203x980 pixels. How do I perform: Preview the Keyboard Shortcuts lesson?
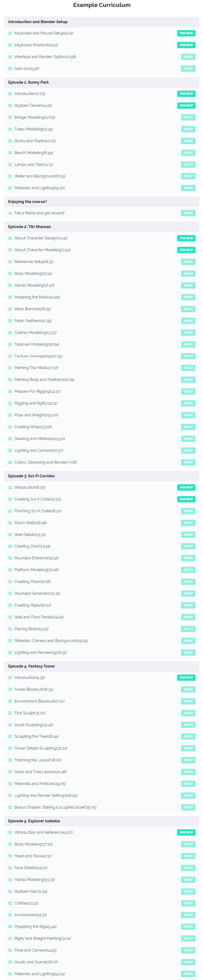[186, 45]
